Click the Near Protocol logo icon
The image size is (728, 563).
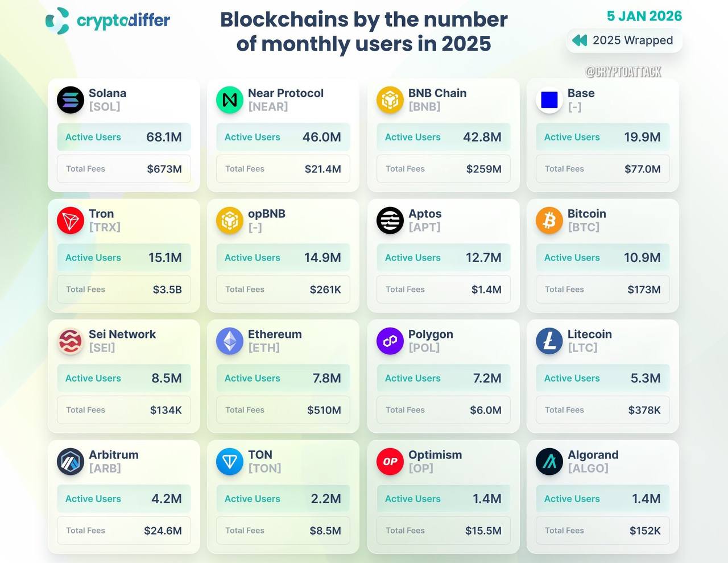pos(230,100)
